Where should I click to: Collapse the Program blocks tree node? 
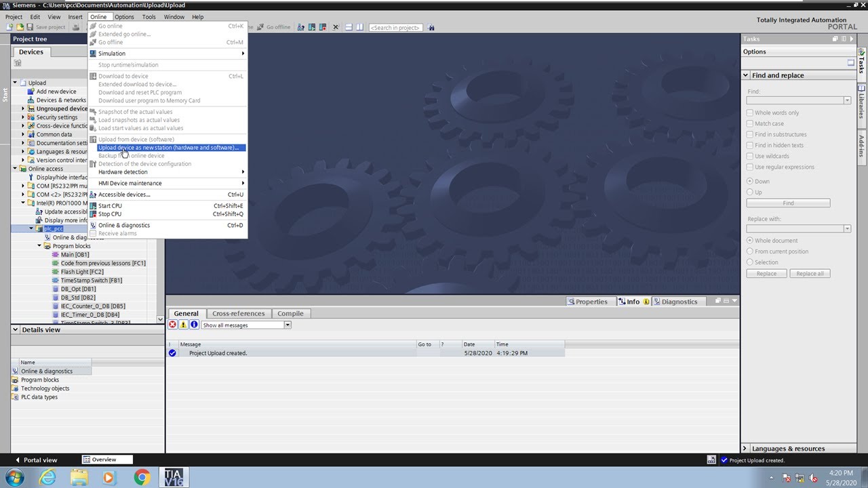pos(39,246)
